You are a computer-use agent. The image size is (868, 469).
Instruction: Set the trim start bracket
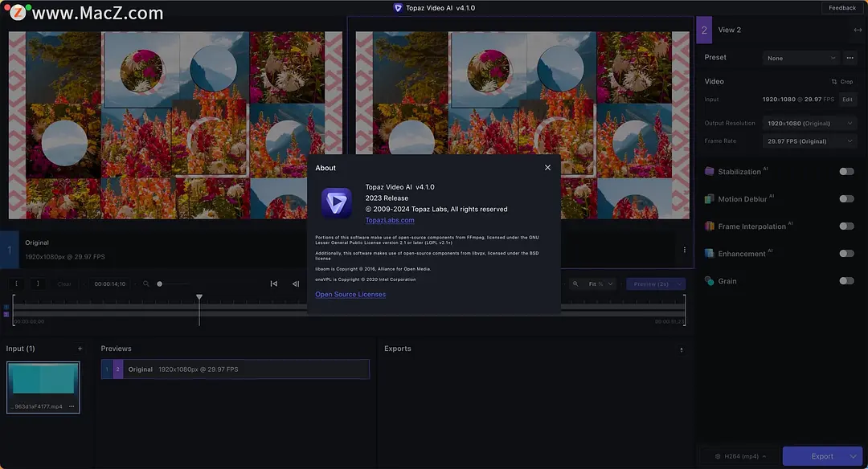16,283
